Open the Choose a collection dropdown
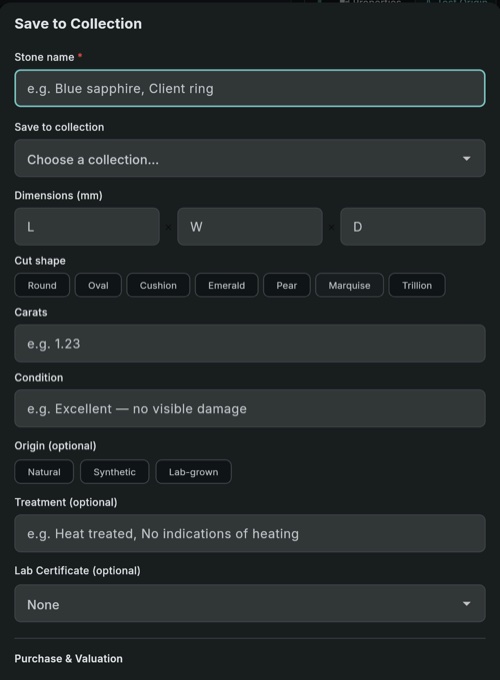 pyautogui.click(x=250, y=158)
